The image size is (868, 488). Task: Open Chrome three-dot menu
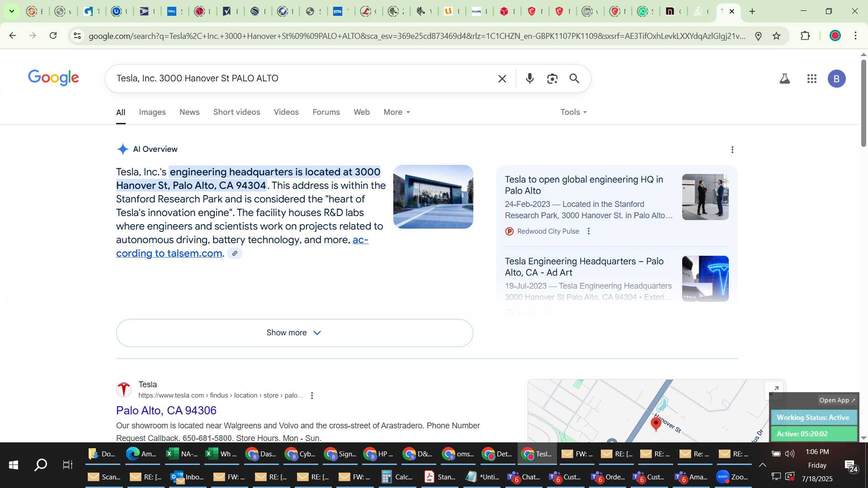[855, 36]
